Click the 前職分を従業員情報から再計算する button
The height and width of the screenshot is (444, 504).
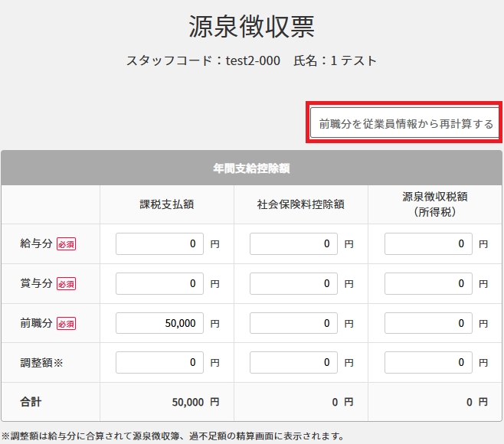coord(406,123)
